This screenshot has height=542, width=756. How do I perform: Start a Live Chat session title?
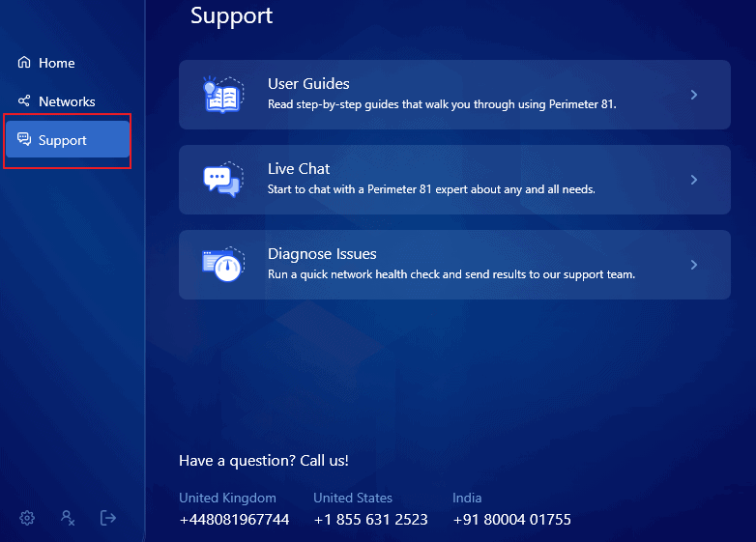tap(299, 169)
